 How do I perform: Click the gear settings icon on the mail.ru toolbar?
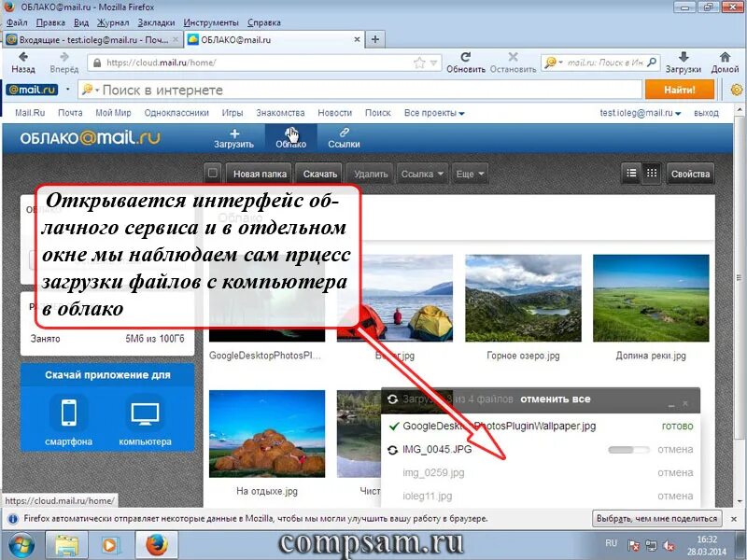point(737,90)
